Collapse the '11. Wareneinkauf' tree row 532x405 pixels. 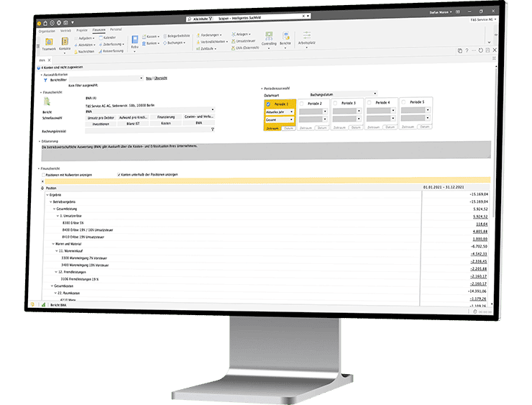pyautogui.click(x=57, y=251)
